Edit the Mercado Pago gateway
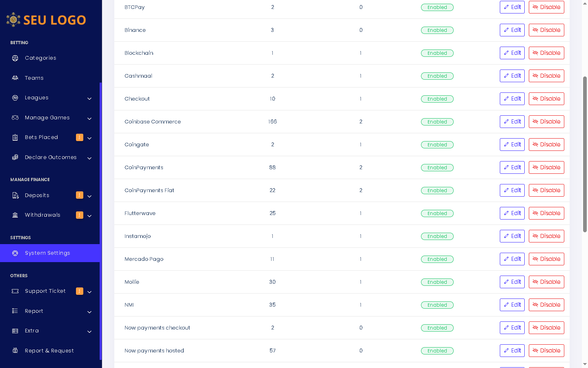588x368 pixels. 512,259
